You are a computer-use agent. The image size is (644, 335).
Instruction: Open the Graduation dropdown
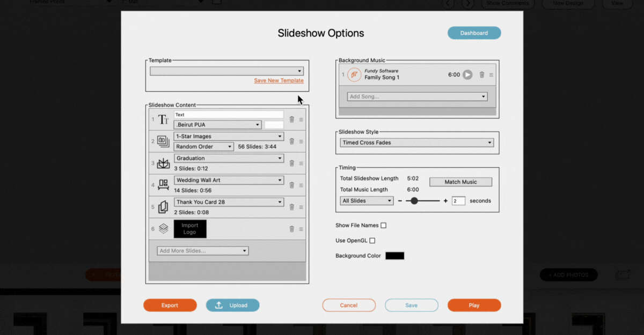[229, 159]
